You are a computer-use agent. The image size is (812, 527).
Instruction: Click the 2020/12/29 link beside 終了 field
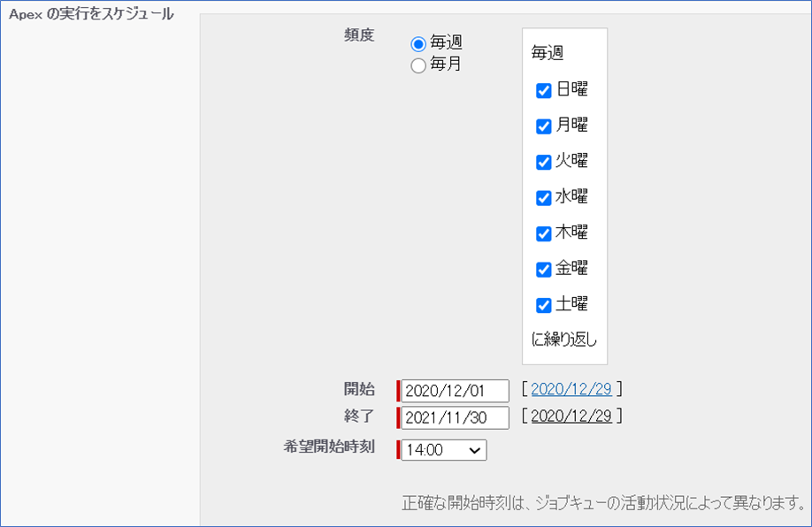click(x=571, y=416)
